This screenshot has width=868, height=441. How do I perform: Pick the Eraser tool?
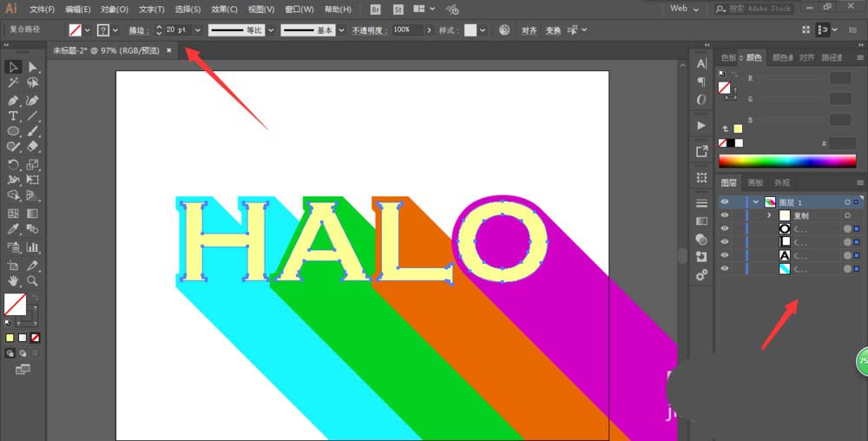point(33,147)
